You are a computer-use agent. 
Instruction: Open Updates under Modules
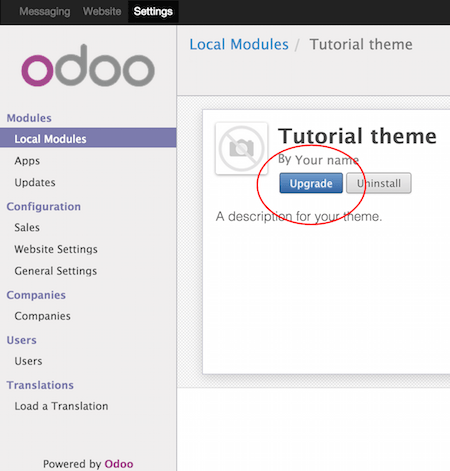35,182
